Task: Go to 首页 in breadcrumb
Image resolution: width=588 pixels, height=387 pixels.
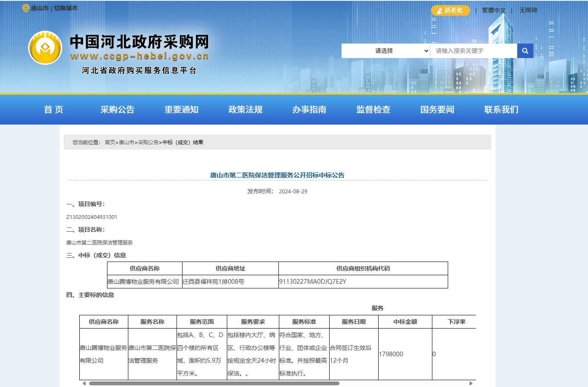Action: pyautogui.click(x=110, y=143)
